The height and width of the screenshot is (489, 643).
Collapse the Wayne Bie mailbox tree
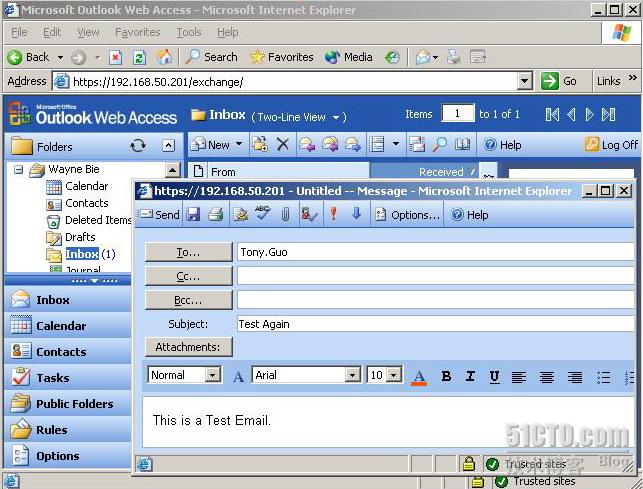pyautogui.click(x=18, y=169)
